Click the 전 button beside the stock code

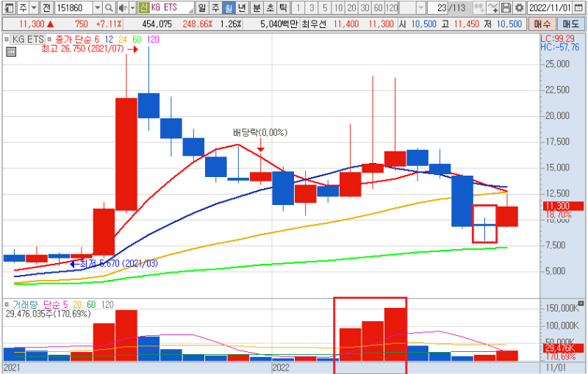[x=46, y=7]
